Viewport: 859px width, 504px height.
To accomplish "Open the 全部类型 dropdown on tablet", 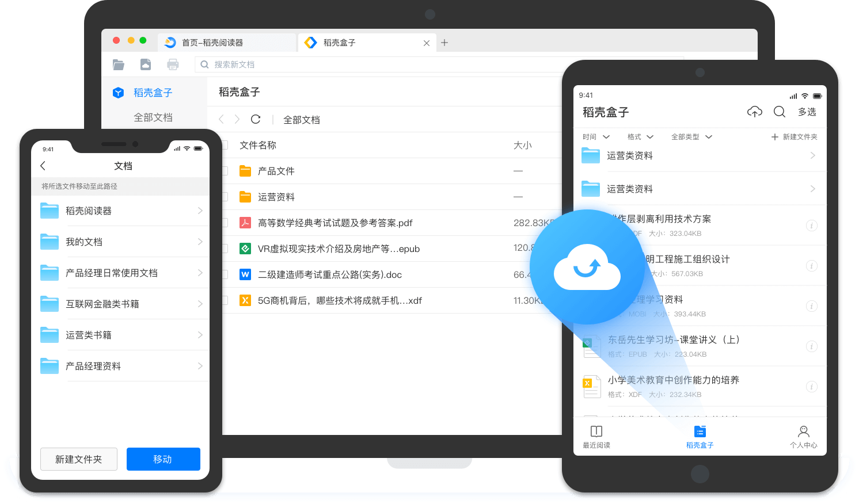I will point(691,137).
